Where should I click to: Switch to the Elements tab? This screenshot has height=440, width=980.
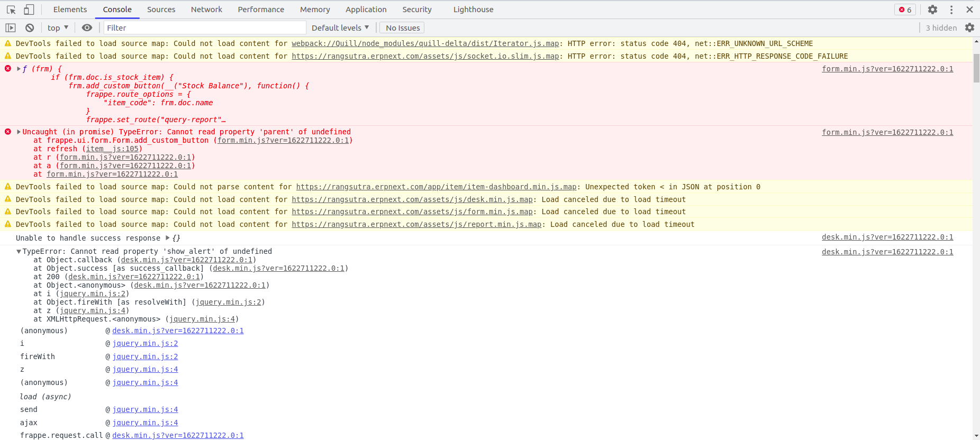point(70,10)
